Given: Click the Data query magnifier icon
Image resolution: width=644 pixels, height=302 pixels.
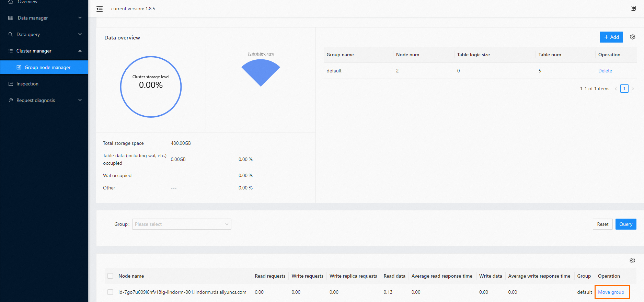Looking at the screenshot, I should coord(11,34).
